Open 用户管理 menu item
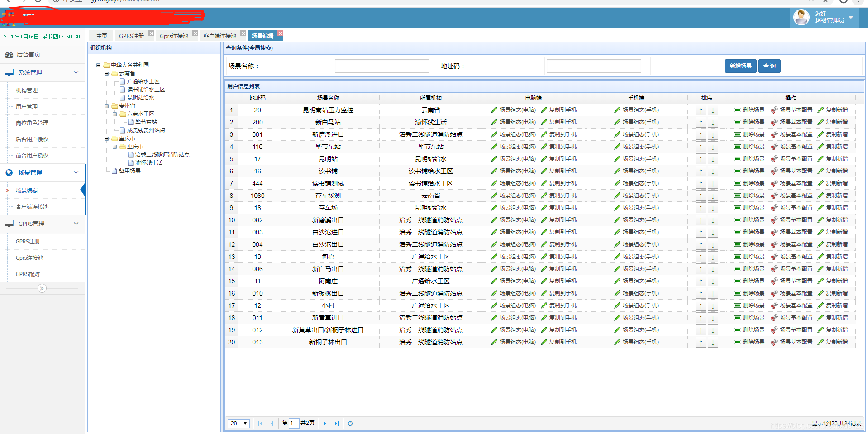The width and height of the screenshot is (868, 434). point(27,107)
